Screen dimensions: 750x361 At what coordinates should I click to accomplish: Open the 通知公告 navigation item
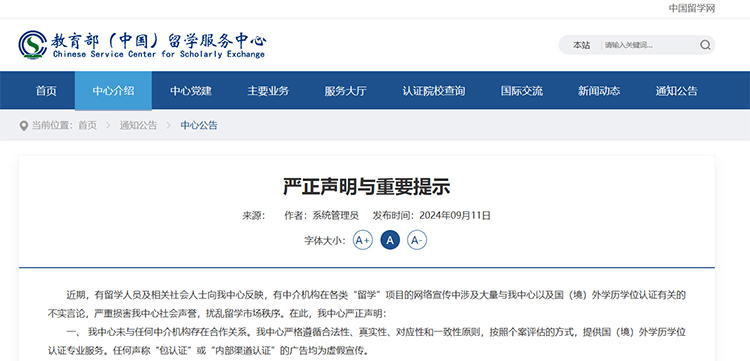click(x=676, y=91)
